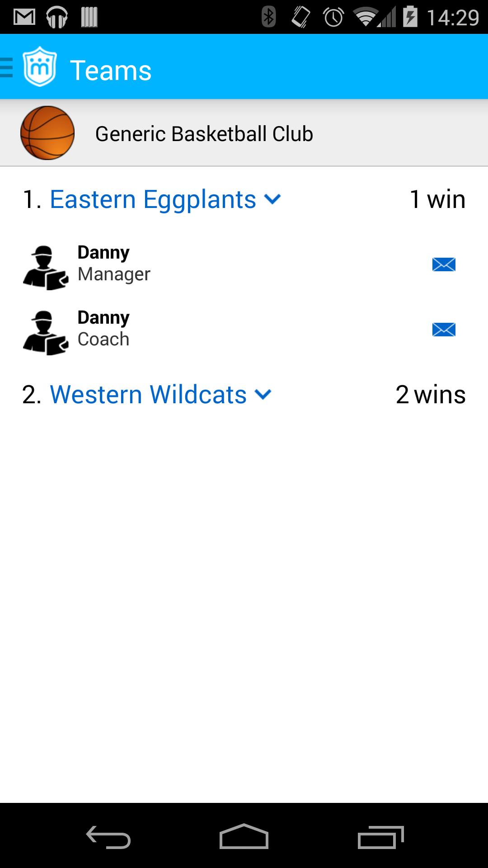488x868 pixels.
Task: Select Danny Manager name entry
Action: click(x=113, y=263)
